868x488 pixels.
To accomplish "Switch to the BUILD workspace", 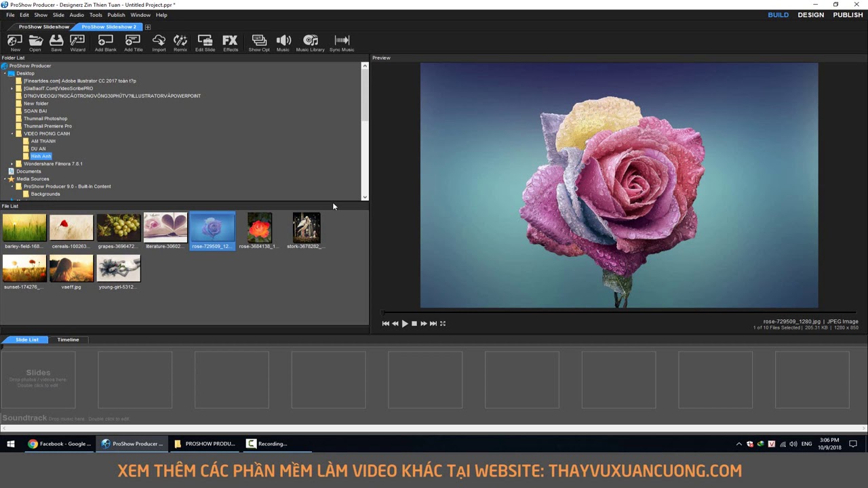I will [778, 15].
